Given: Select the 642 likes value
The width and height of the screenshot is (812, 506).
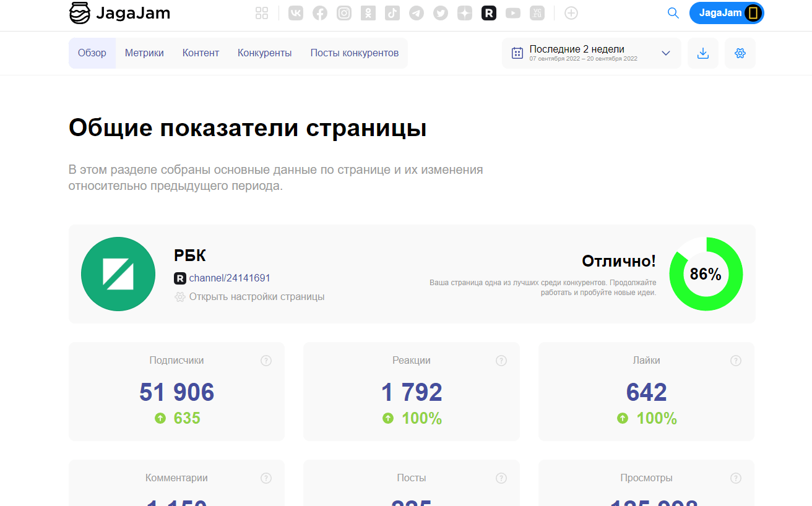Looking at the screenshot, I should (x=647, y=392).
